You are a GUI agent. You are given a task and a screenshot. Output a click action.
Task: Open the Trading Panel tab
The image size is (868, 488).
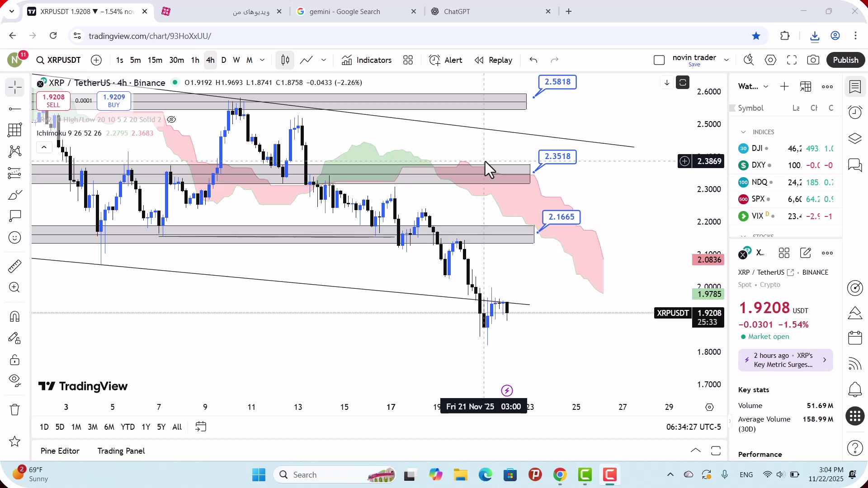121,451
